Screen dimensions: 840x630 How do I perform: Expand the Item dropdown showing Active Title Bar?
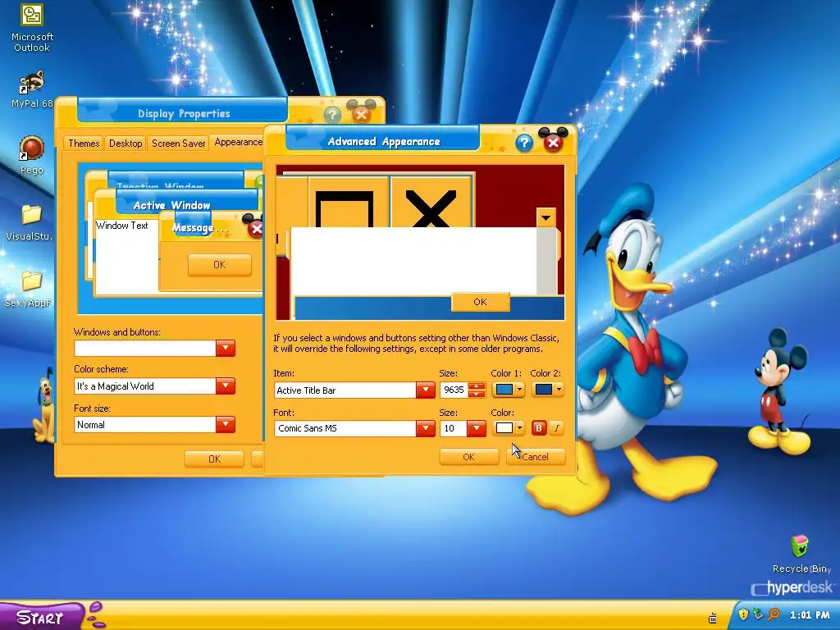tap(426, 390)
